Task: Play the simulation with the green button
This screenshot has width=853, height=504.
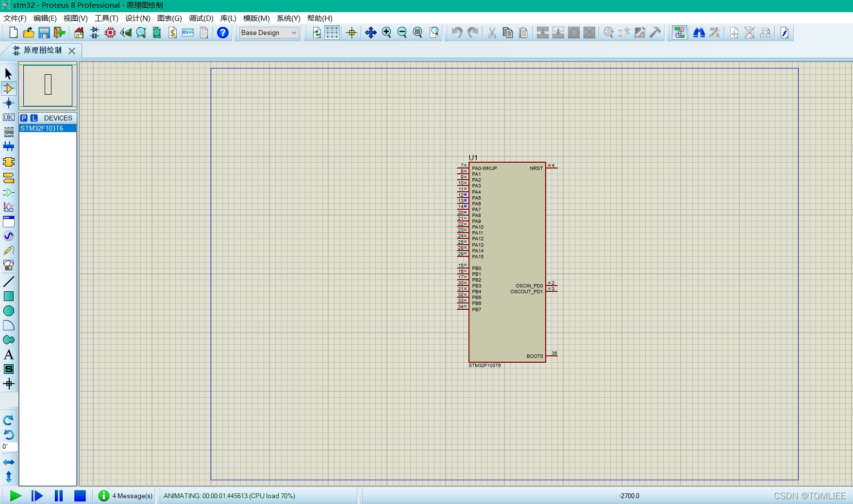Action: point(16,496)
